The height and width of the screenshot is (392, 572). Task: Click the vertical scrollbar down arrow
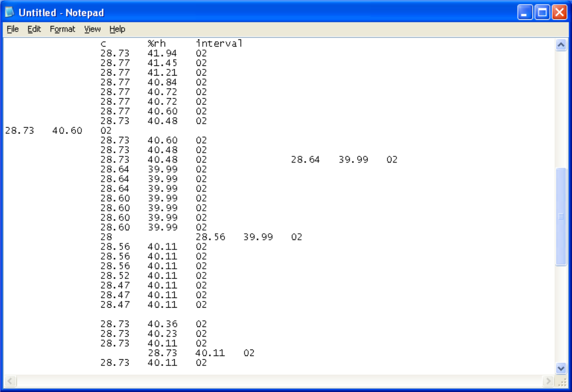click(x=562, y=367)
